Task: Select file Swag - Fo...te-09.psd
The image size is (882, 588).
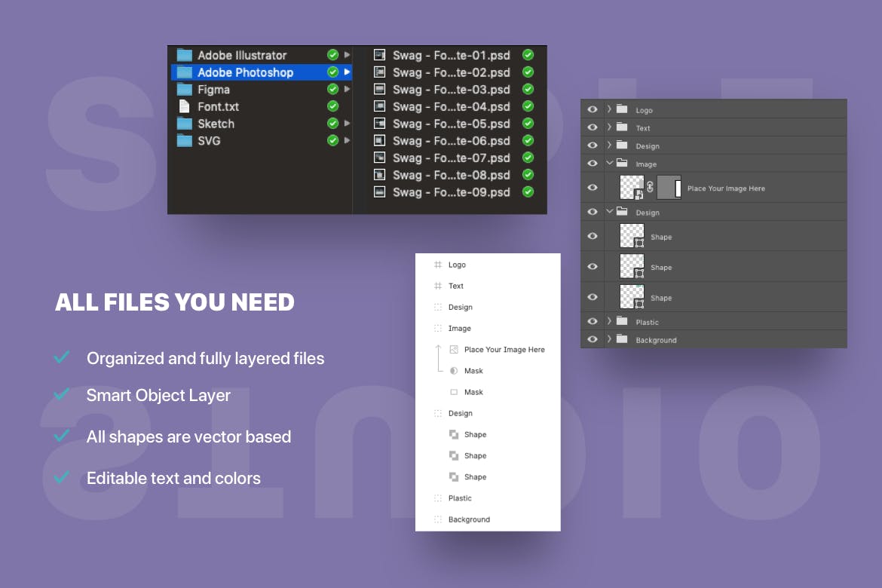Action: [x=451, y=192]
